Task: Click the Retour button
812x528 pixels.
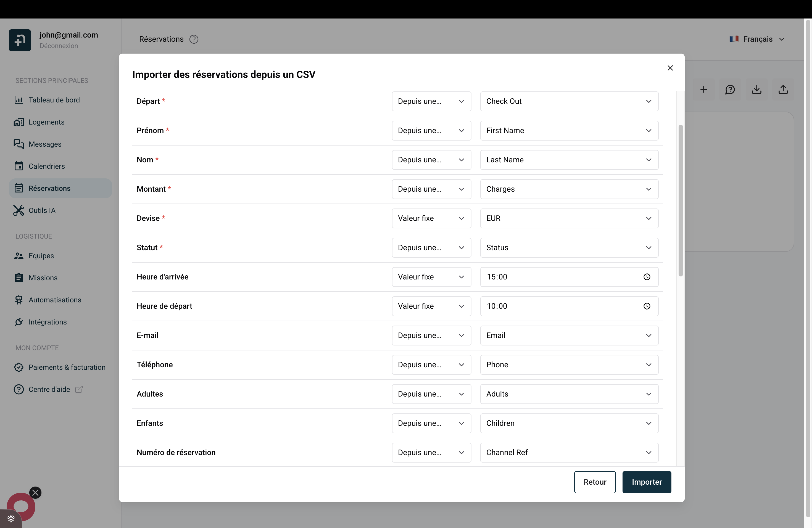Action: (595, 482)
